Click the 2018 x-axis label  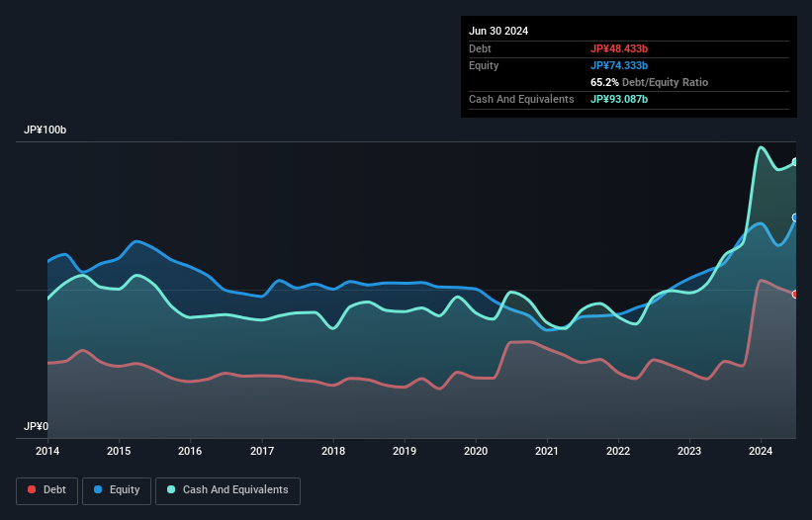[x=333, y=451]
